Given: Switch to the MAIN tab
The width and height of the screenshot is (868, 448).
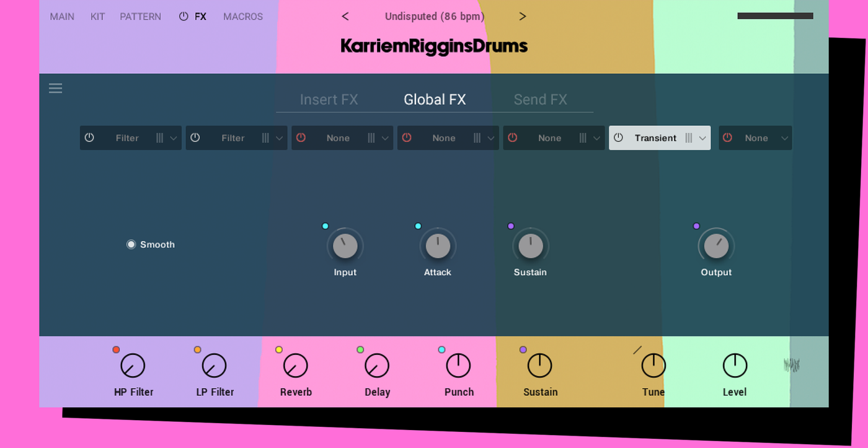Looking at the screenshot, I should click(x=62, y=17).
